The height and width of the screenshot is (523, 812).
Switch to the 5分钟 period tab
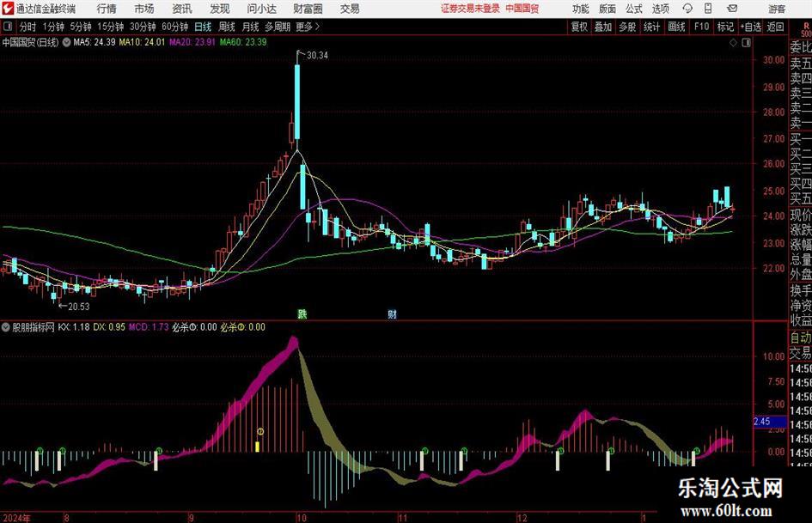80,27
